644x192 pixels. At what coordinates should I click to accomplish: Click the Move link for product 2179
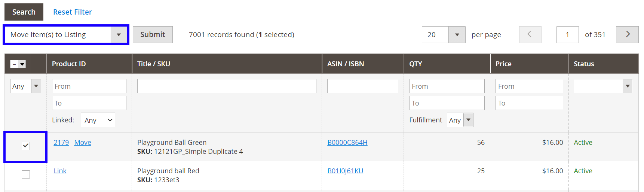[83, 143]
